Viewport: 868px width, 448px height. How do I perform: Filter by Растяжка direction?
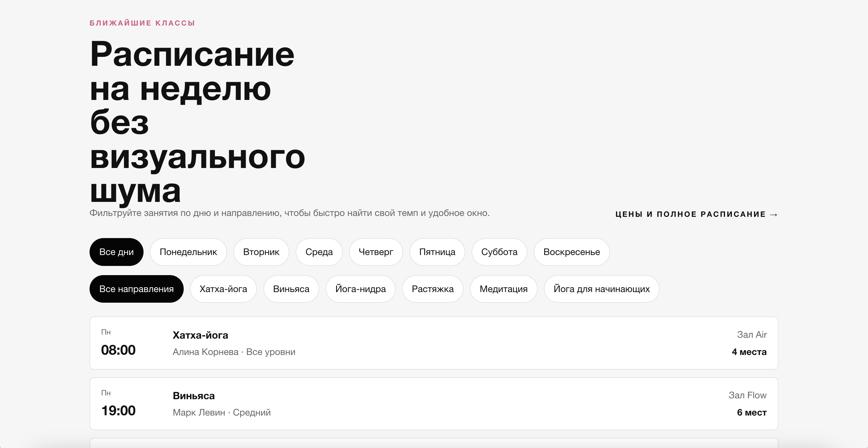point(433,289)
